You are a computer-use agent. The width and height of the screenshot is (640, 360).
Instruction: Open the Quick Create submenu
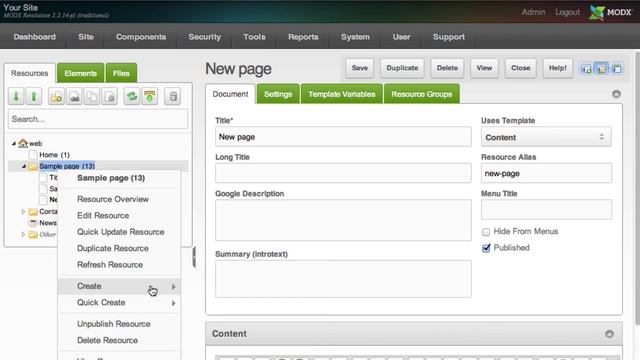point(119,302)
